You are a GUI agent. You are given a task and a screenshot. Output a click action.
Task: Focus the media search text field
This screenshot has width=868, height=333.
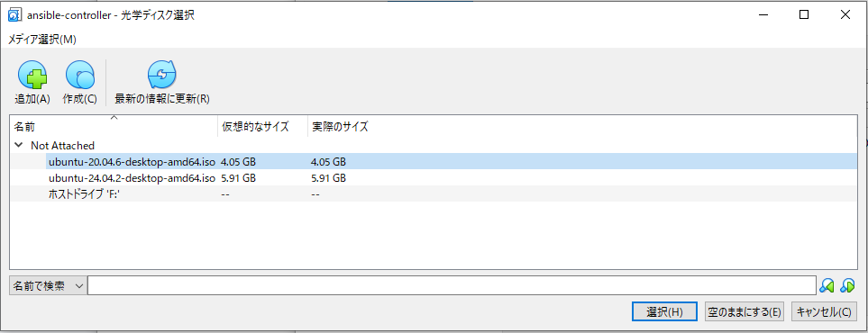(452, 286)
